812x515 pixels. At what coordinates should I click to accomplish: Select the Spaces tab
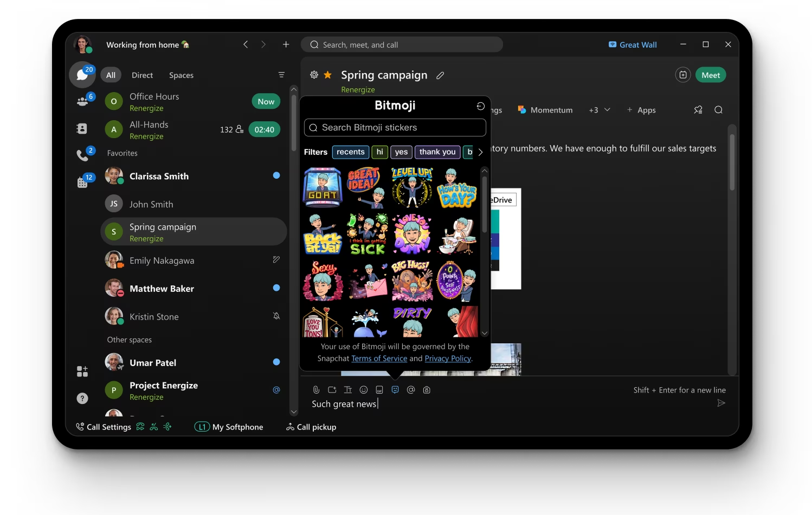point(181,75)
